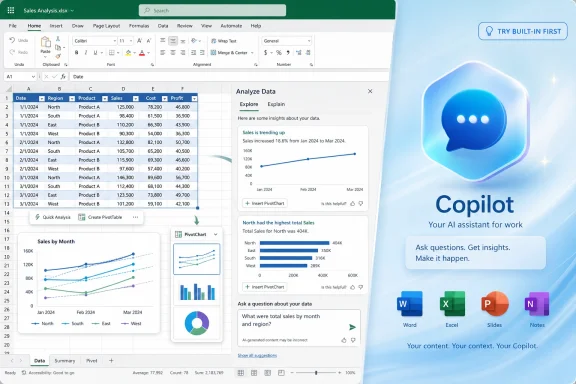Click the borders icon
This screenshot has height=384, width=576.
(x=112, y=53)
